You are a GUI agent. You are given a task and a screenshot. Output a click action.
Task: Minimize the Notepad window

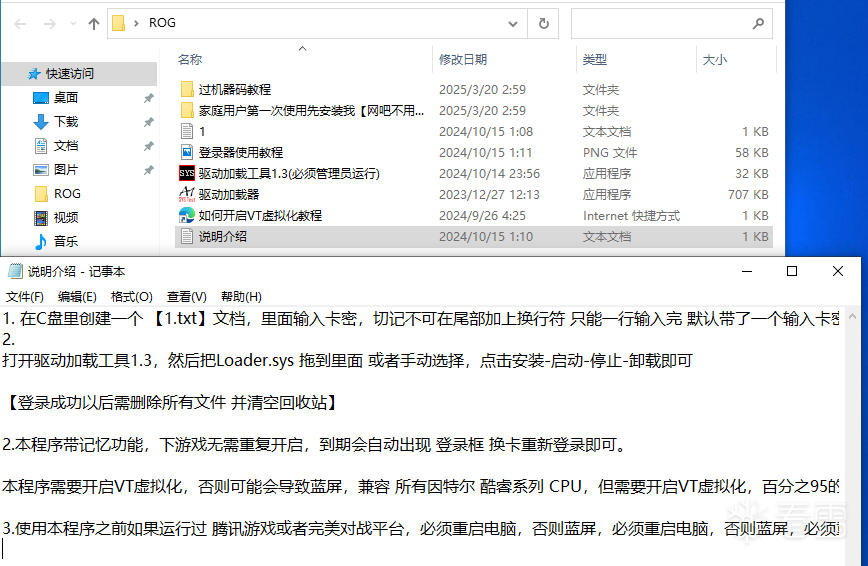click(x=747, y=271)
